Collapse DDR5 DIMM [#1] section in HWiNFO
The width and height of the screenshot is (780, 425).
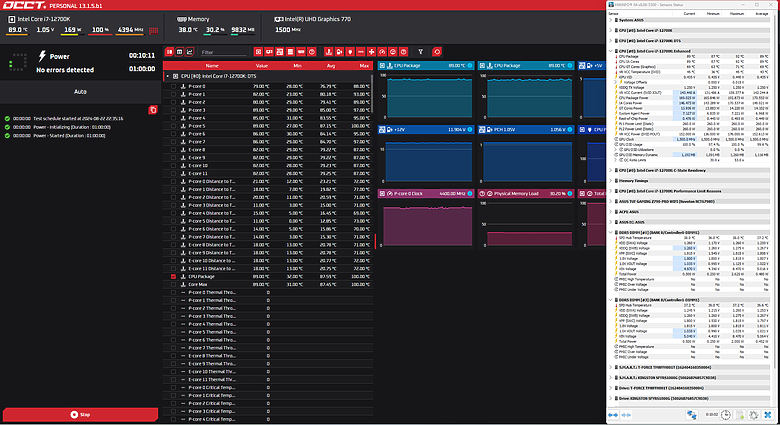pos(610,232)
